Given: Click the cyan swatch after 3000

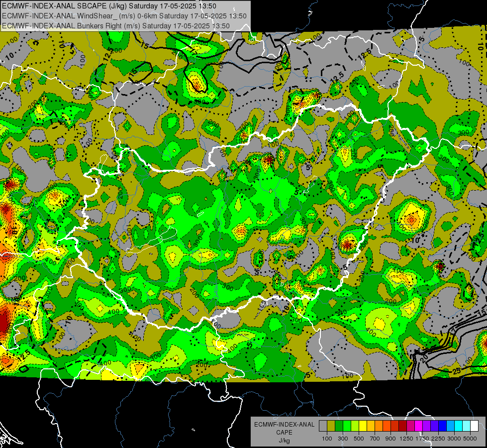Looking at the screenshot, I should coord(459,426).
